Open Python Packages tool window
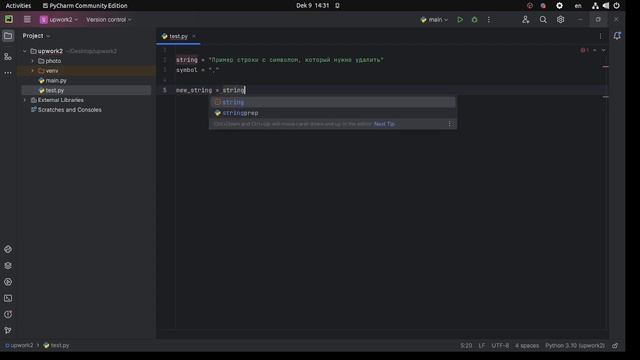The image size is (640, 360). pyautogui.click(x=8, y=249)
